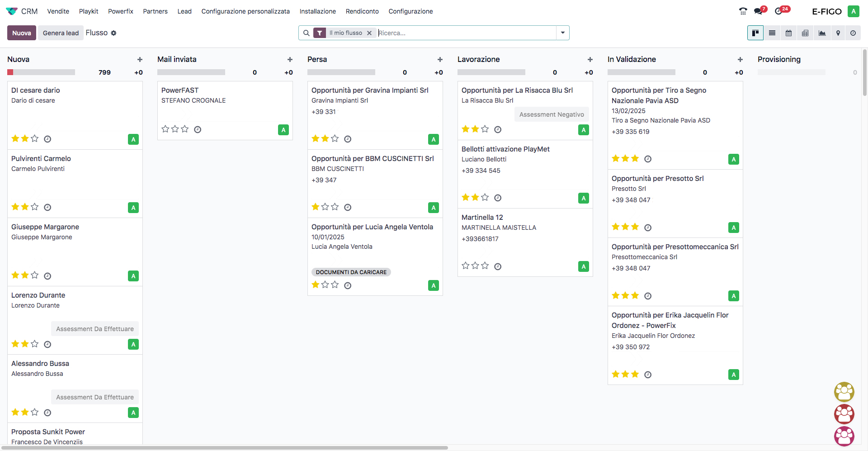Add a card in In Validazione column
The height and width of the screenshot is (451, 868).
(740, 60)
